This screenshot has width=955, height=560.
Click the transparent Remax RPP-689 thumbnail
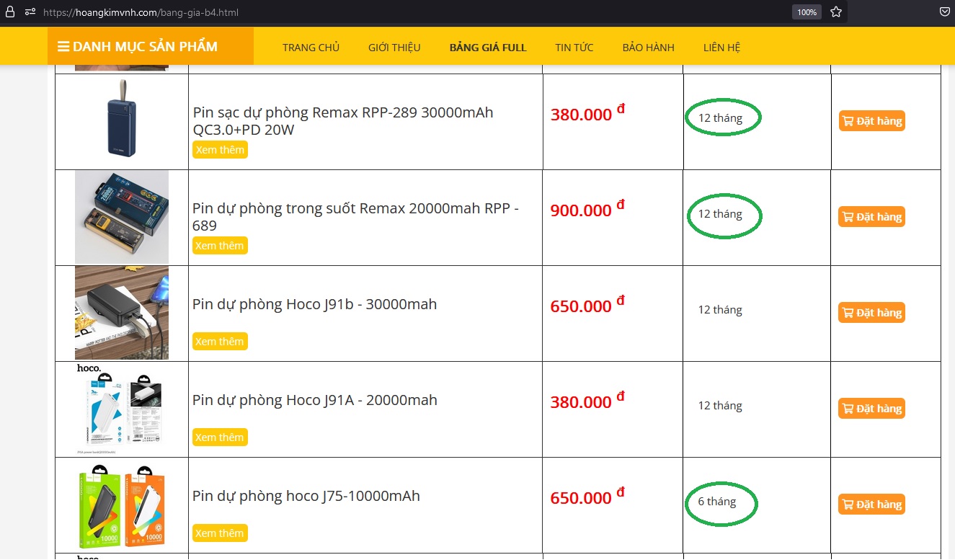[x=122, y=217]
